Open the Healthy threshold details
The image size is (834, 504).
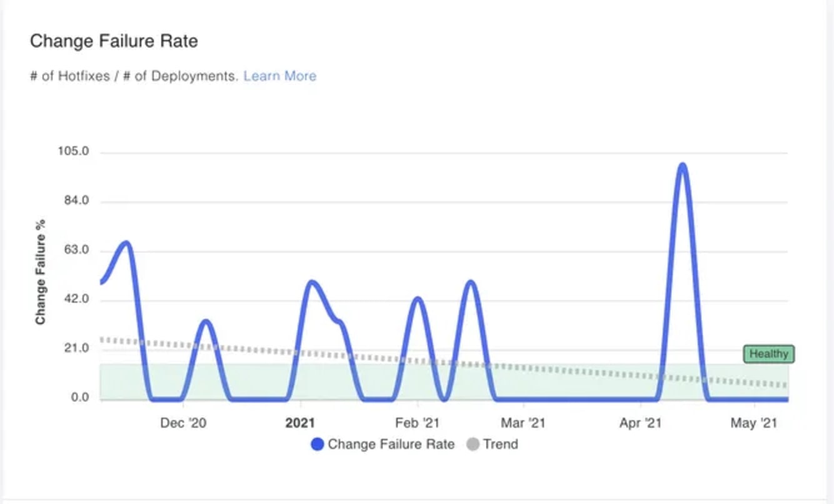click(x=768, y=355)
